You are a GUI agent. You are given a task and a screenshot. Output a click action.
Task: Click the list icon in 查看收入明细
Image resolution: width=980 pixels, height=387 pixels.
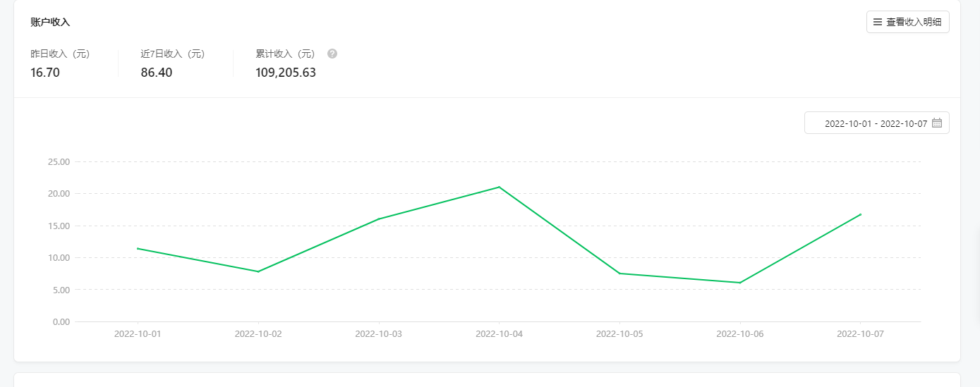coord(878,22)
